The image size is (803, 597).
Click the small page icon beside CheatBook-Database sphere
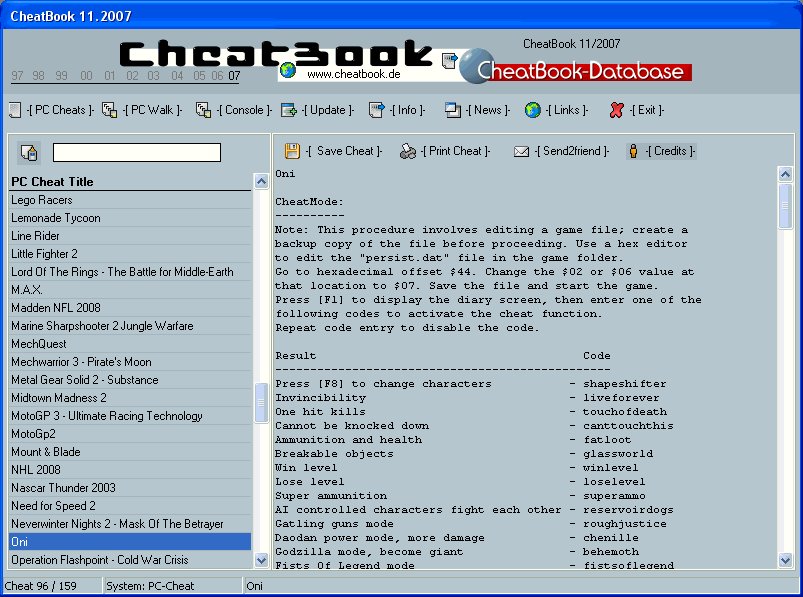click(449, 60)
